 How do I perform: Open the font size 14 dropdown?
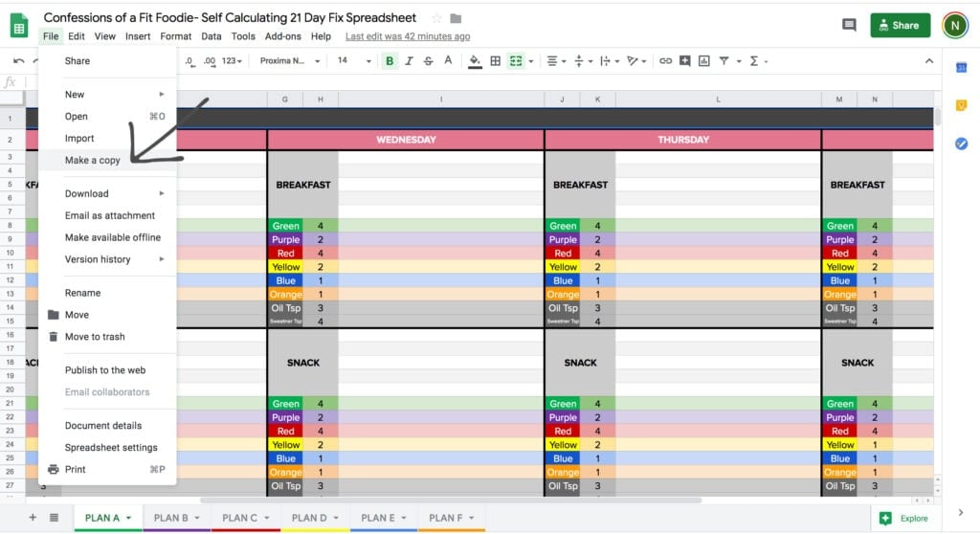[x=354, y=60]
